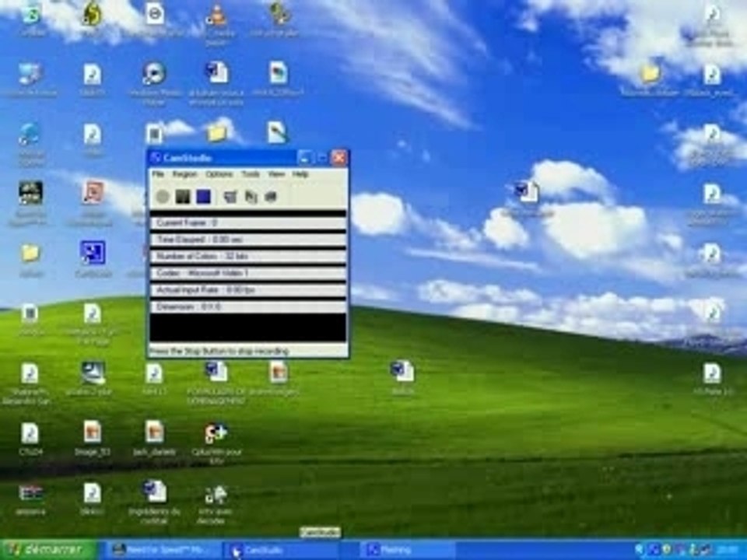Select the 'jack_daniels' image file on desktop
This screenshot has height=560, width=747.
click(154, 432)
